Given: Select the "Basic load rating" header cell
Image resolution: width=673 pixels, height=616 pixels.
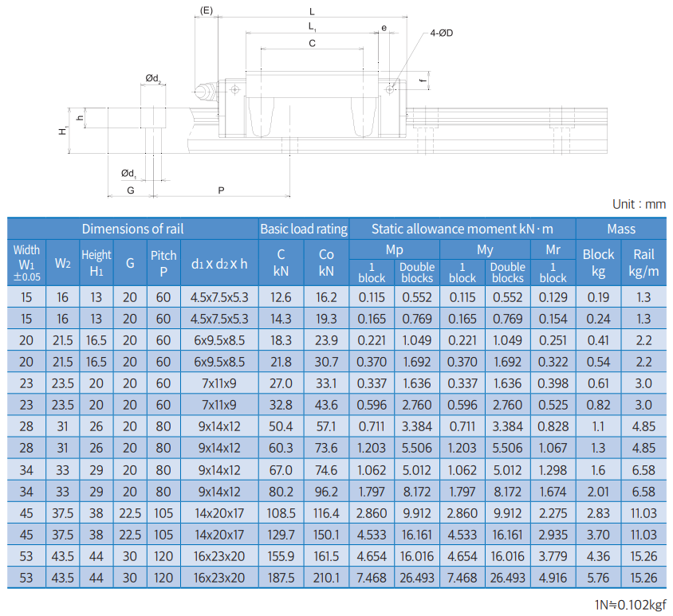Looking at the screenshot, I should coord(304,229).
